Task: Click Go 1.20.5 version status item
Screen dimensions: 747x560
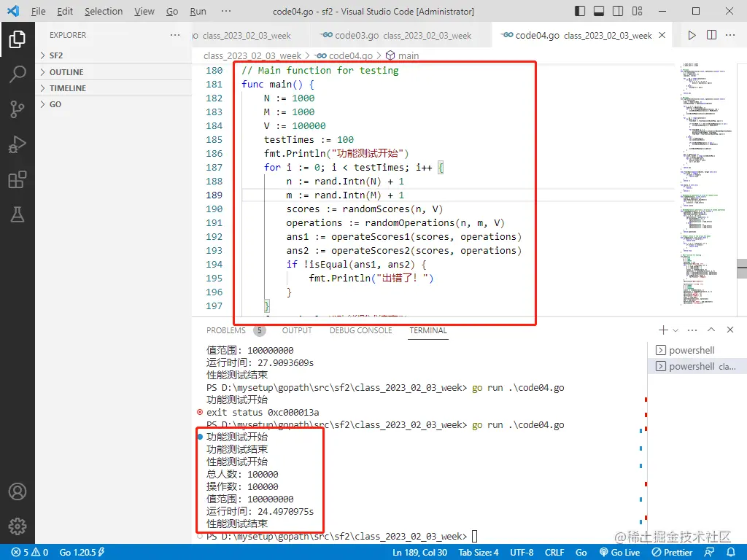Action: pos(82,553)
